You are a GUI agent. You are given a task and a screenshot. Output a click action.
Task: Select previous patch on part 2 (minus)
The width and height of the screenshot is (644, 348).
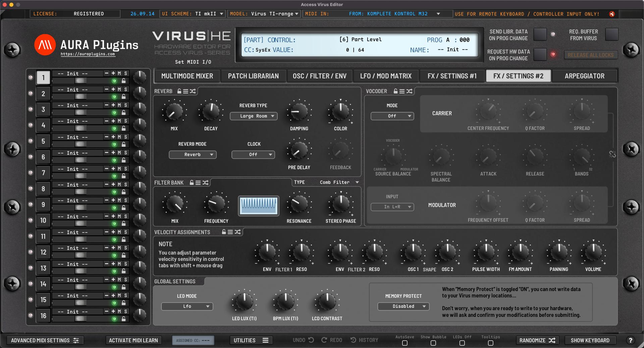[x=106, y=89]
